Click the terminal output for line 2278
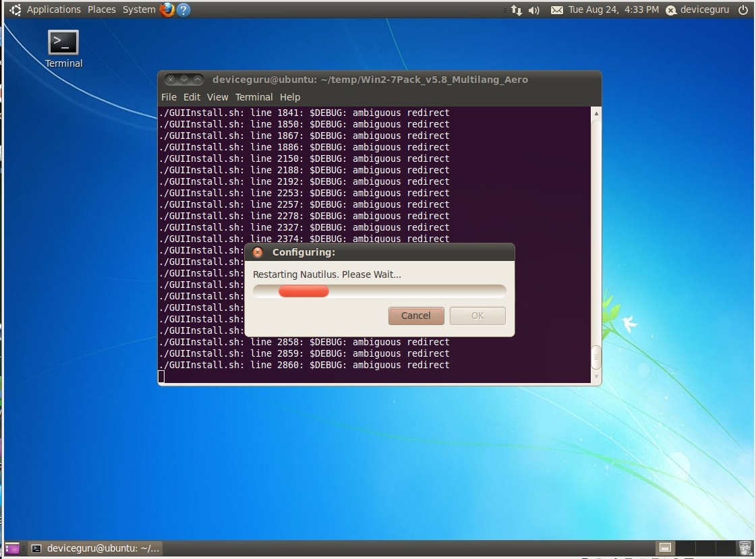Viewport: 756px width, 559px height. [304, 216]
